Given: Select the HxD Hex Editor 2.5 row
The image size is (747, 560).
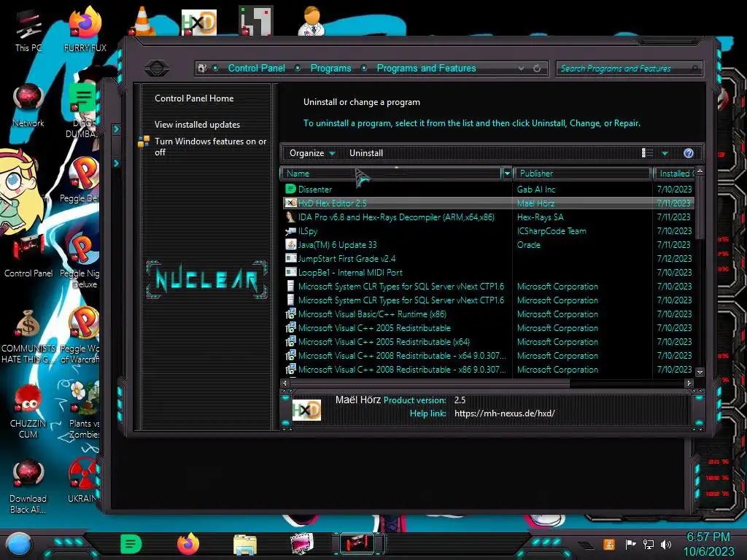Looking at the screenshot, I should 488,203.
